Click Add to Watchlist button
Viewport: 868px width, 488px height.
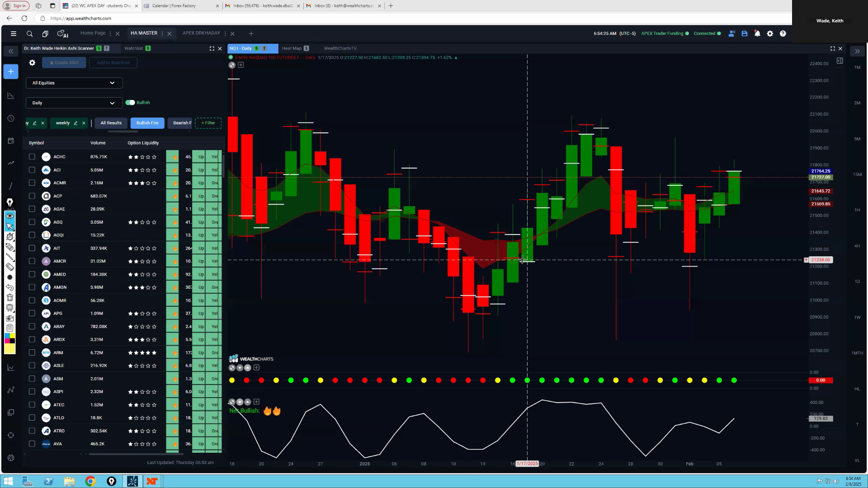pyautogui.click(x=113, y=63)
